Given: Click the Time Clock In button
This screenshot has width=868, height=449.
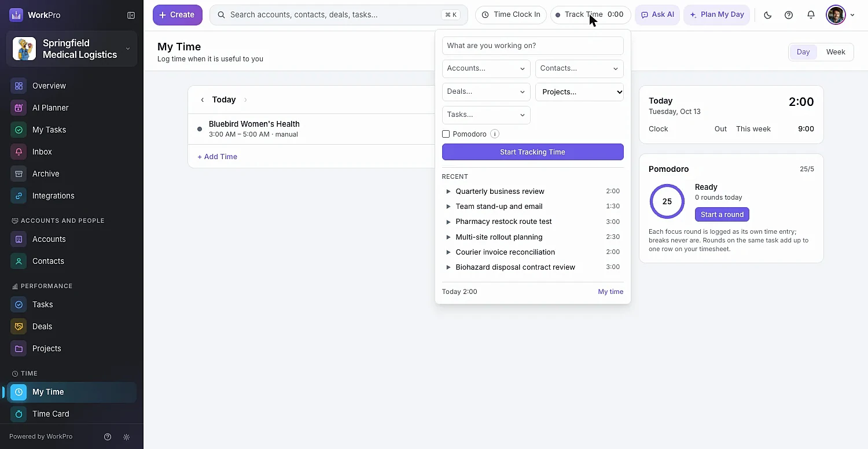Looking at the screenshot, I should coord(511,15).
